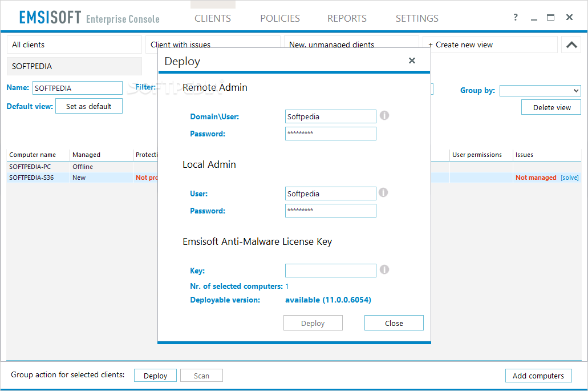Screen dimensions: 588x391
Task: Switch to POLICIES tab
Action: 280,18
